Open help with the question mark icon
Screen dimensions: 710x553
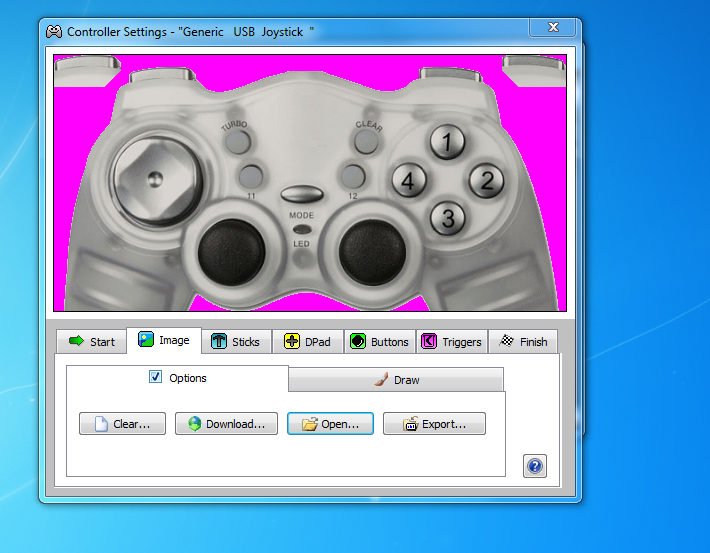click(535, 466)
